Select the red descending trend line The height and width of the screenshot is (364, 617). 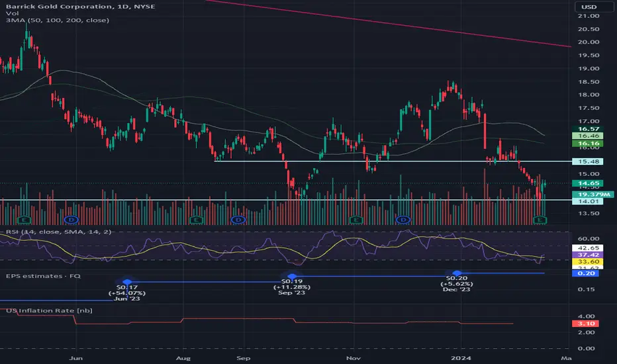tap(387, 23)
